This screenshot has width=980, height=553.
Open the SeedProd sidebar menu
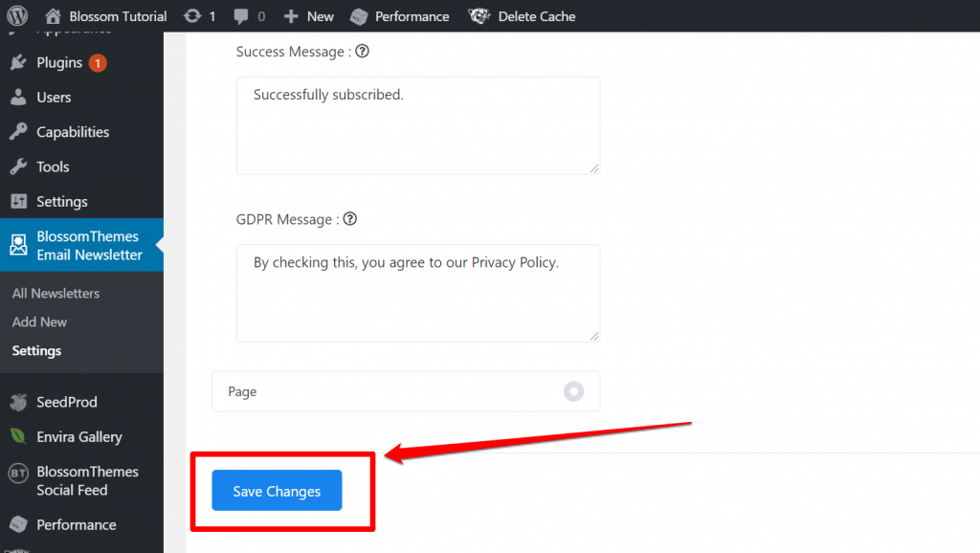pos(66,402)
